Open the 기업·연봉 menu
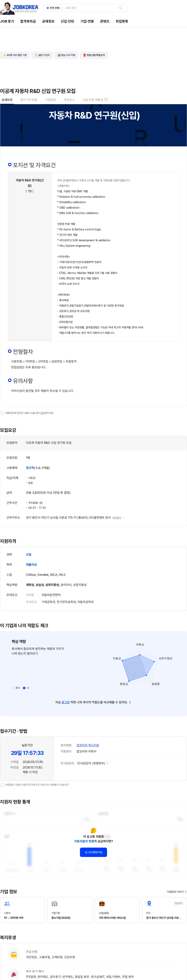187x980 pixels. pyautogui.click(x=87, y=21)
